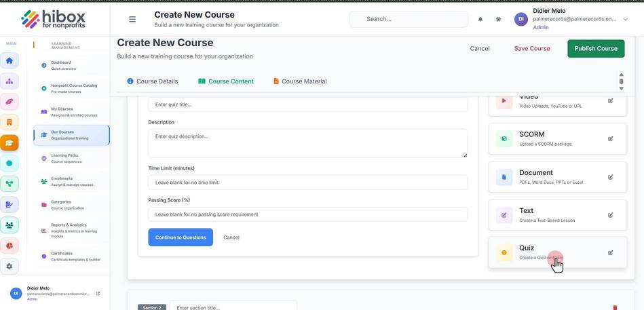The height and width of the screenshot is (310, 644).
Task: Open the orange building sidebar icon
Action: point(9,122)
